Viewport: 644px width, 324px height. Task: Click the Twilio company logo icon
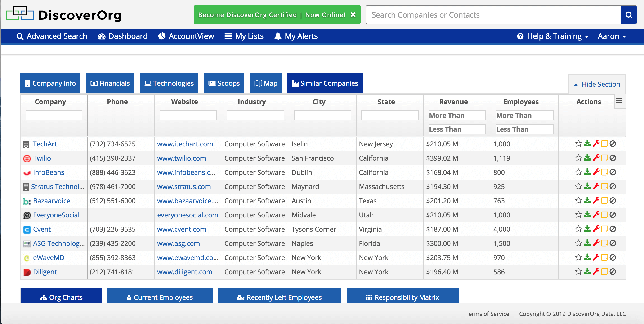(x=27, y=158)
